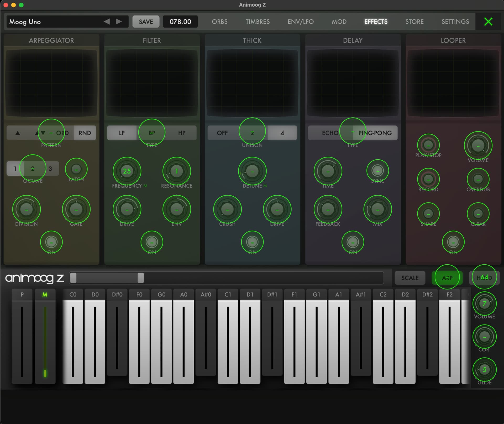Set arpeggiator octave to 3
The height and width of the screenshot is (424, 504).
[x=50, y=169]
